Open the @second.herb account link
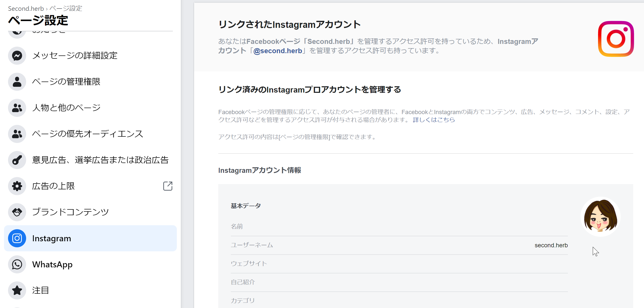The image size is (644, 308). 278,51
